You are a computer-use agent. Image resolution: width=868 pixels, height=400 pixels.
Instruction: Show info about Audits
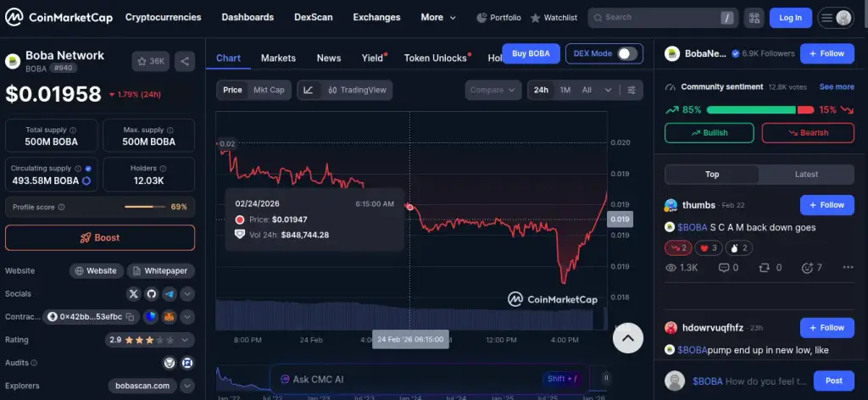click(x=34, y=363)
